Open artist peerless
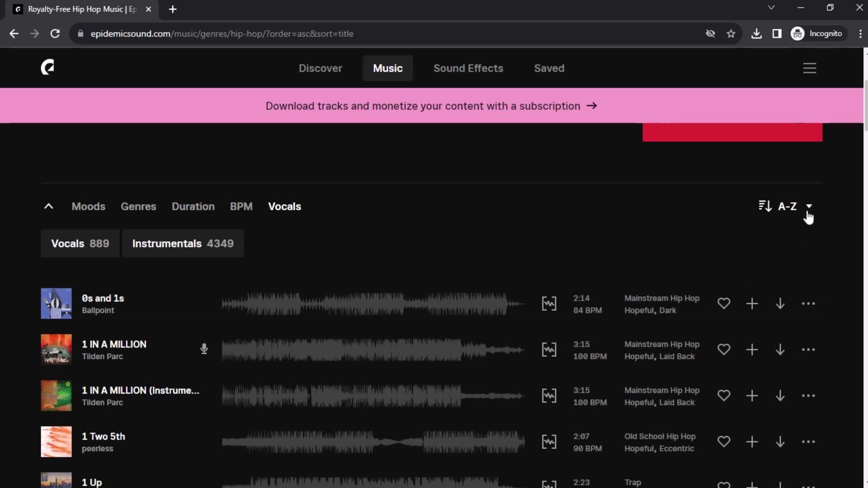 (97, 449)
